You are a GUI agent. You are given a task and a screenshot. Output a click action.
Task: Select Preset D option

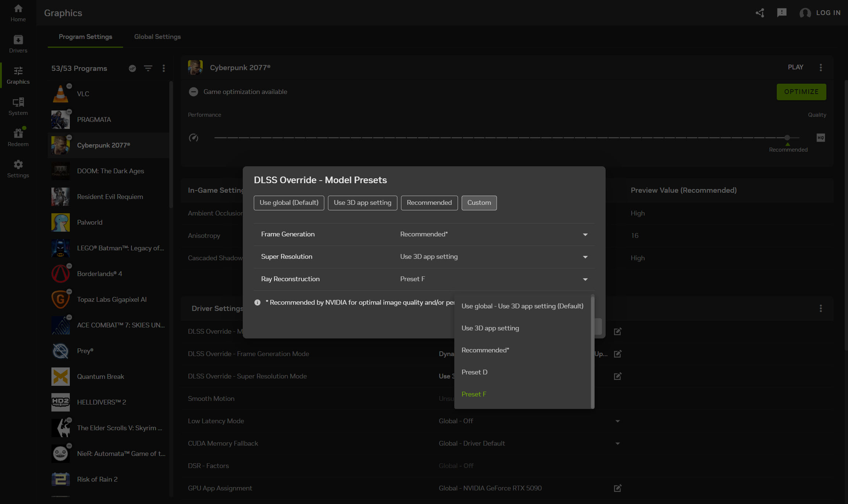click(522, 372)
